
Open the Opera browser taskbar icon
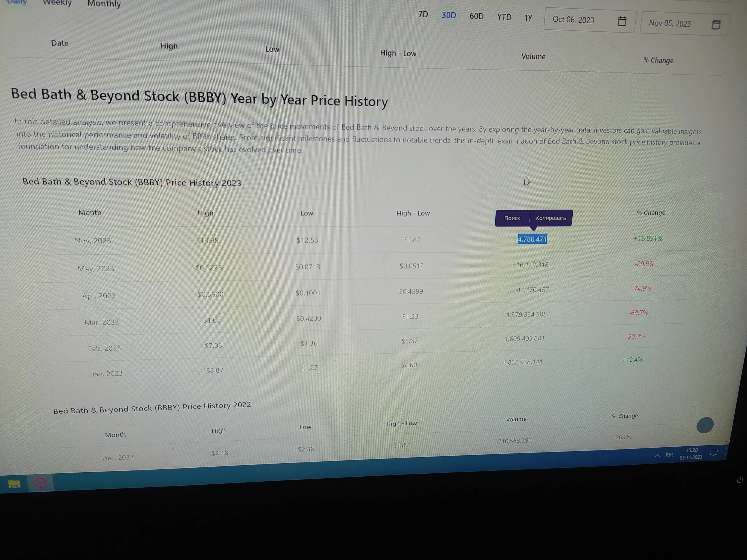click(41, 483)
